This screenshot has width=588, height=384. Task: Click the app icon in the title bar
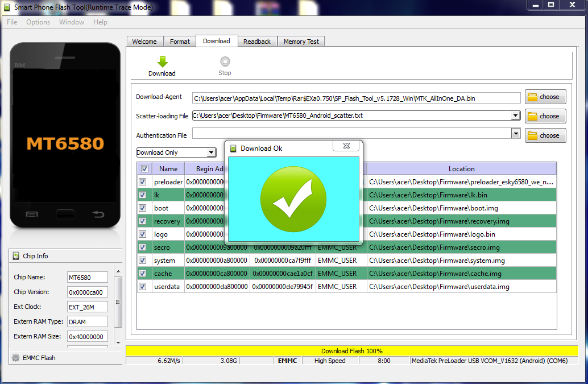click(x=7, y=7)
